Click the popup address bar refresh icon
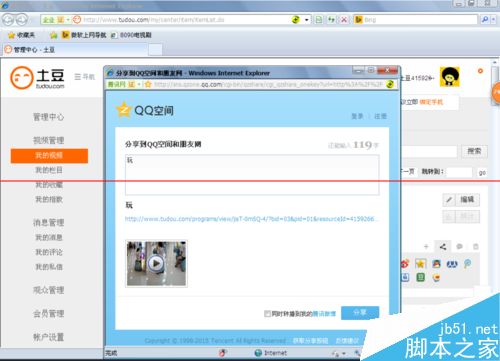This screenshot has height=361, width=500. coord(390,84)
